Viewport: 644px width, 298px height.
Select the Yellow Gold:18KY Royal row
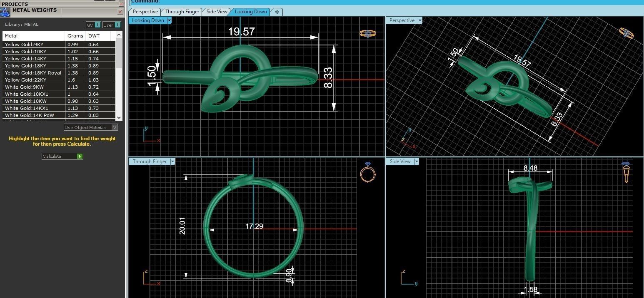(x=59, y=73)
